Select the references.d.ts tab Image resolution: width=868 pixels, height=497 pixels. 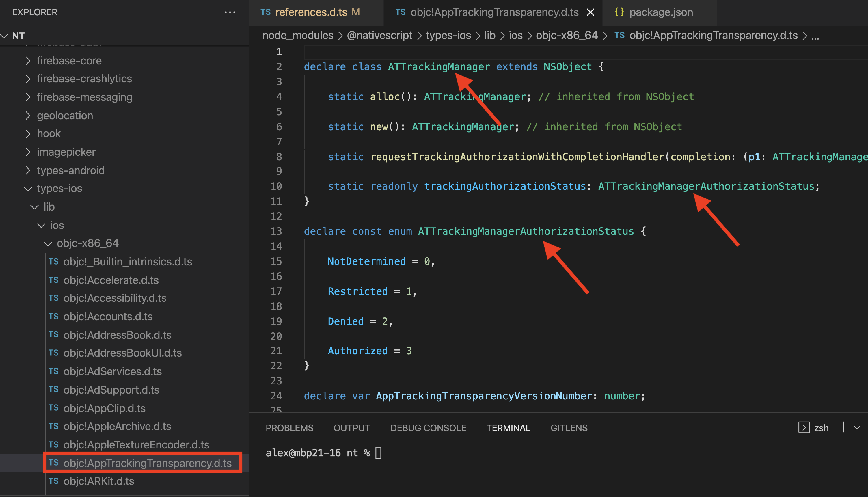pos(319,12)
